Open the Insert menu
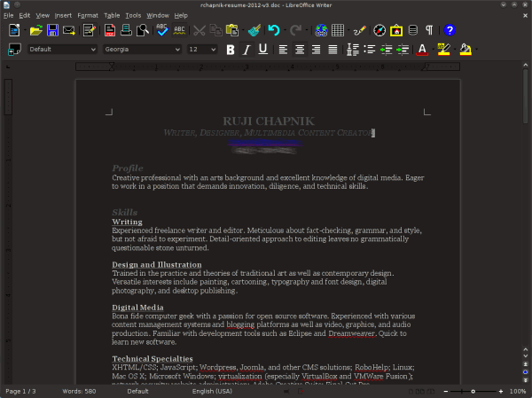This screenshot has width=532, height=398. tap(63, 16)
